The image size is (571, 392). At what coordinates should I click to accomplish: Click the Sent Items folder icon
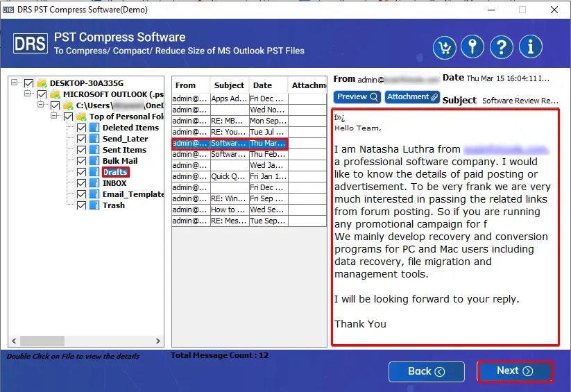point(94,150)
